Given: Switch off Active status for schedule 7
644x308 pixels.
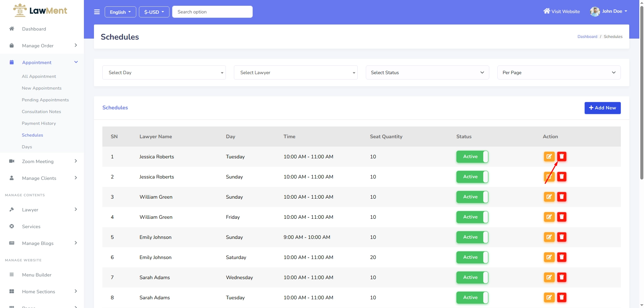Looking at the screenshot, I should (x=472, y=277).
